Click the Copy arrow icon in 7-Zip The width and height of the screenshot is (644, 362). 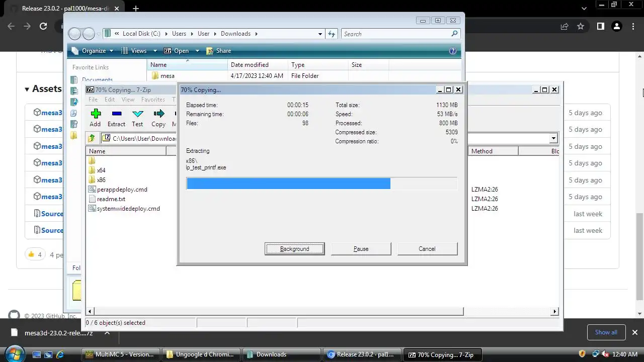click(159, 114)
